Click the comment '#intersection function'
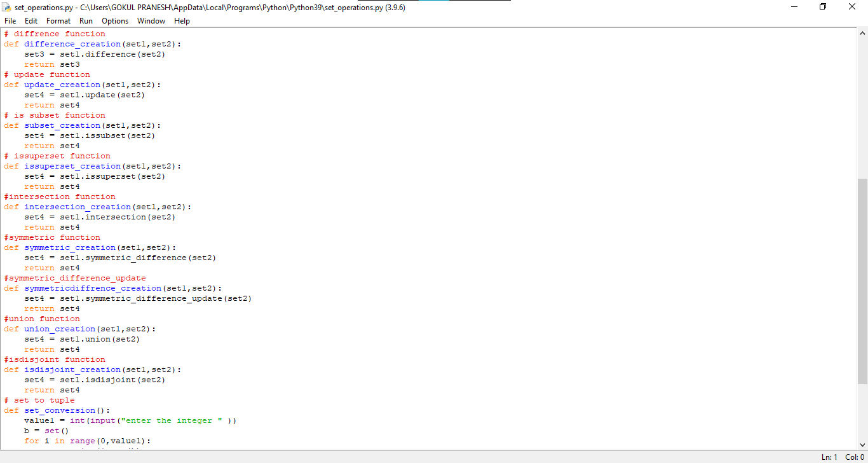The image size is (868, 463). pos(60,197)
